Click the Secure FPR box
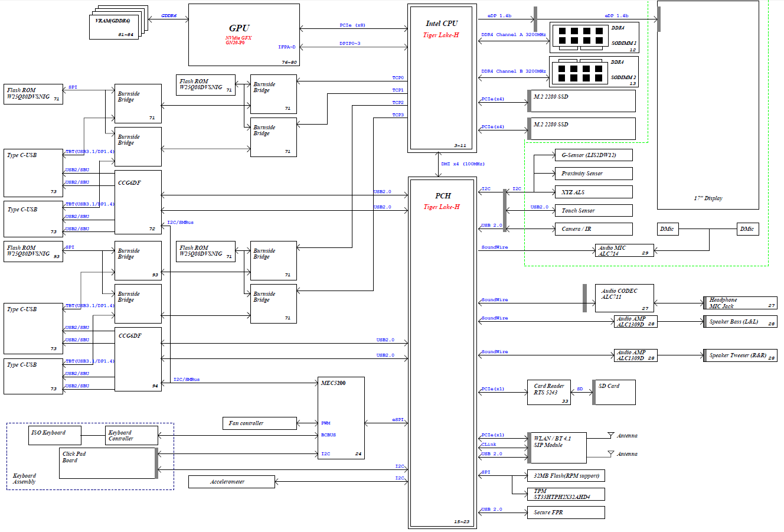This screenshot has width=784, height=532. coord(565,513)
